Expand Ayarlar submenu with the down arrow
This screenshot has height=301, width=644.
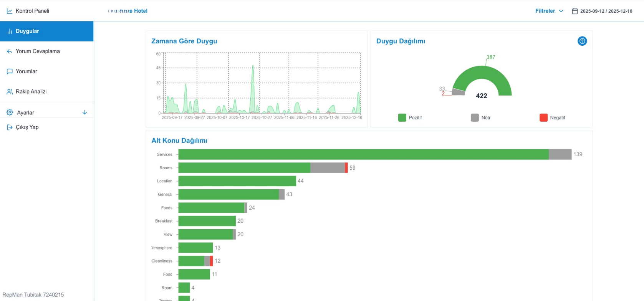tap(85, 112)
